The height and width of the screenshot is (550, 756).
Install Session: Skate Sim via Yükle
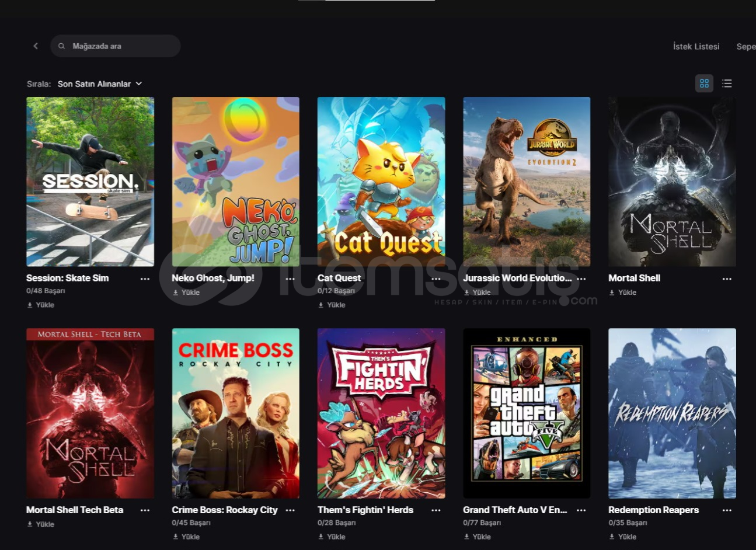click(x=40, y=305)
